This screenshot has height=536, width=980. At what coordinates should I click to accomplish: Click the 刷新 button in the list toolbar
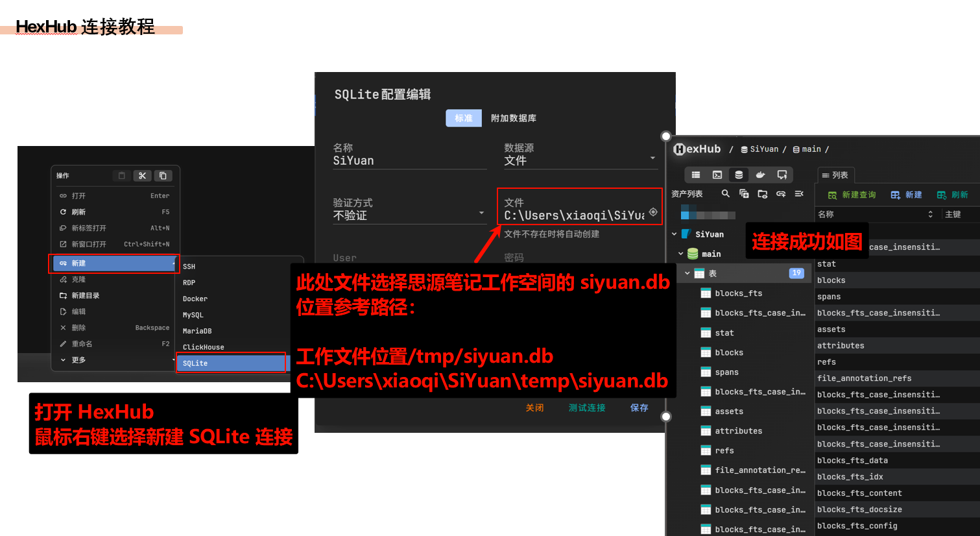953,195
